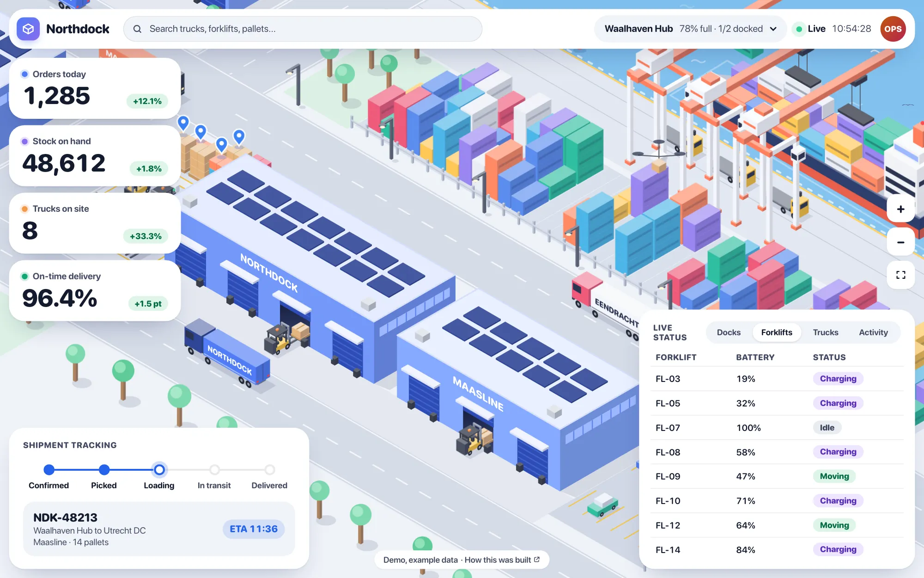Click the search magnifier icon
This screenshot has height=578, width=924.
point(137,29)
